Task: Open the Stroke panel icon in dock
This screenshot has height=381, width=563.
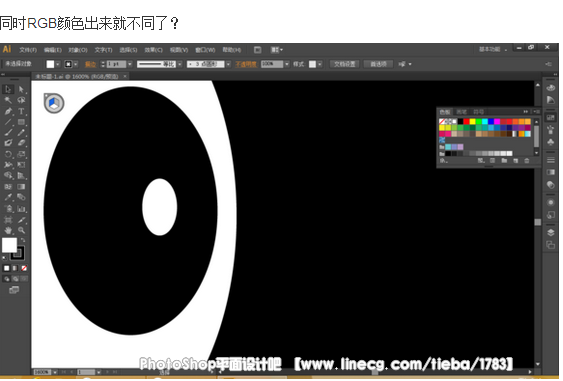Action: 550,160
